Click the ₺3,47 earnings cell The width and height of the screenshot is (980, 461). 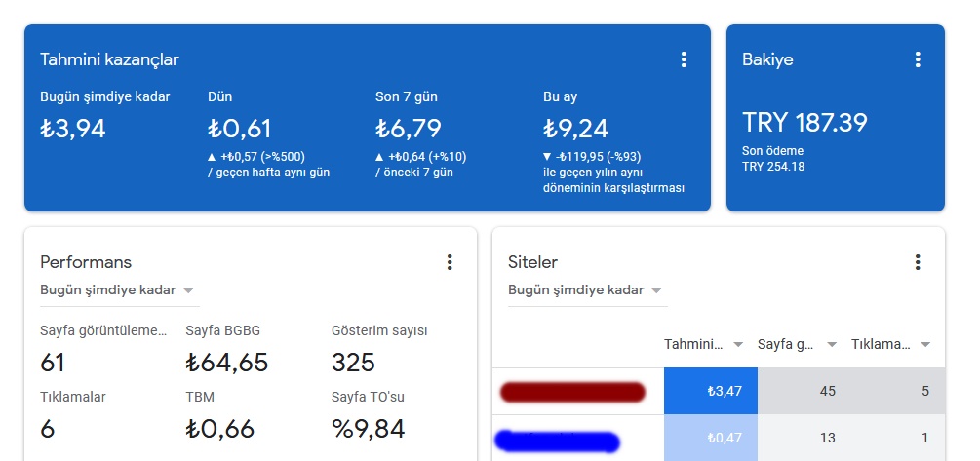click(711, 392)
